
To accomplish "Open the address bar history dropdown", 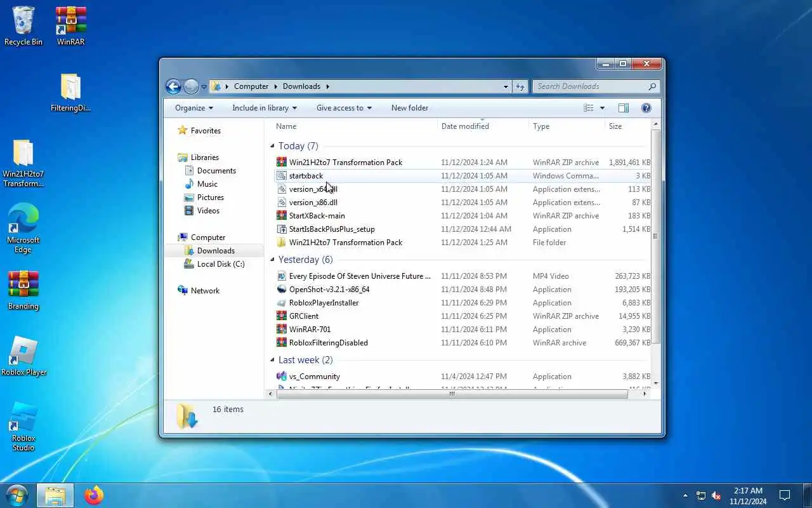I will (506, 86).
